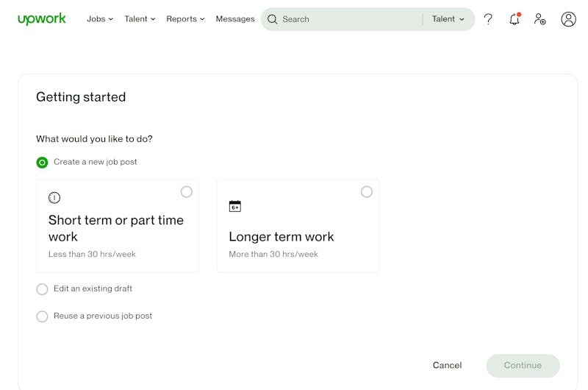Click the calendar icon on longer term card
This screenshot has width=588, height=390.
click(235, 206)
